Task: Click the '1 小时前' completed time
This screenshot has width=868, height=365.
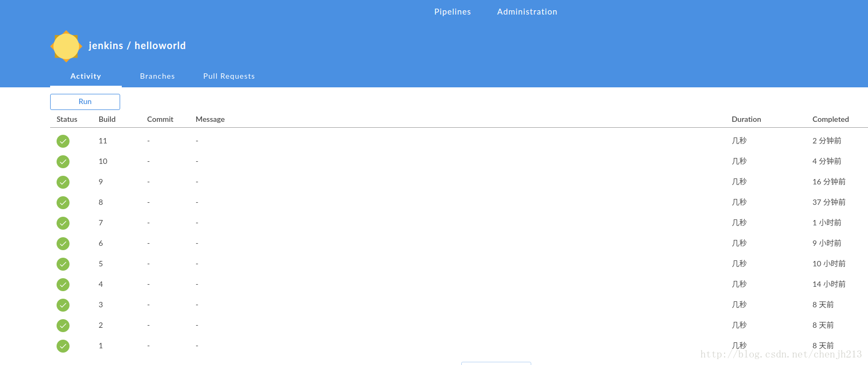Action: point(827,223)
